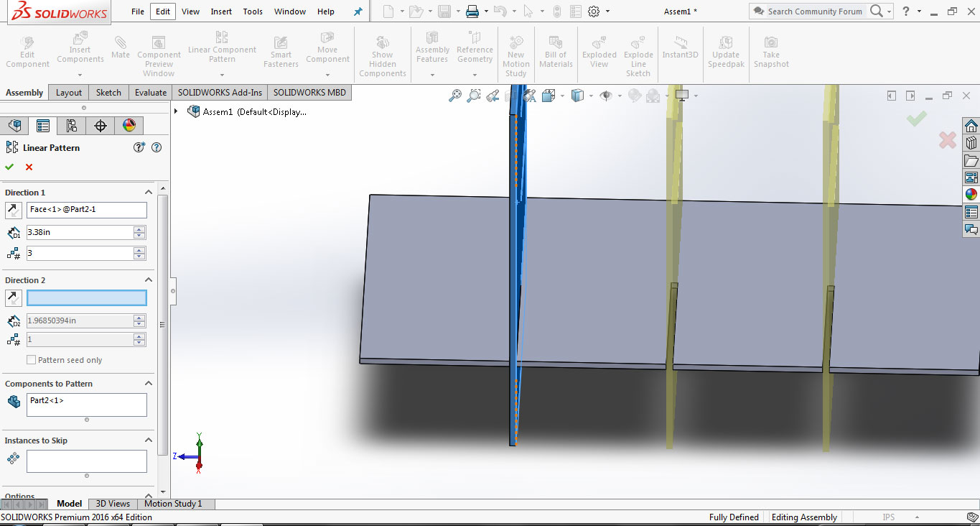The image size is (980, 526).
Task: Open DimXpertManager crosshair tab icon
Action: coord(101,126)
